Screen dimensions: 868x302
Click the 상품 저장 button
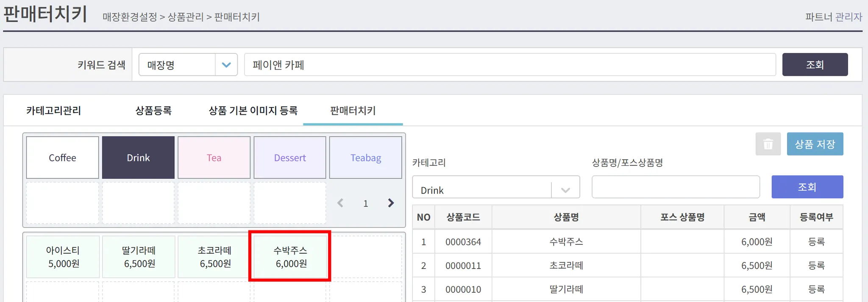(815, 144)
